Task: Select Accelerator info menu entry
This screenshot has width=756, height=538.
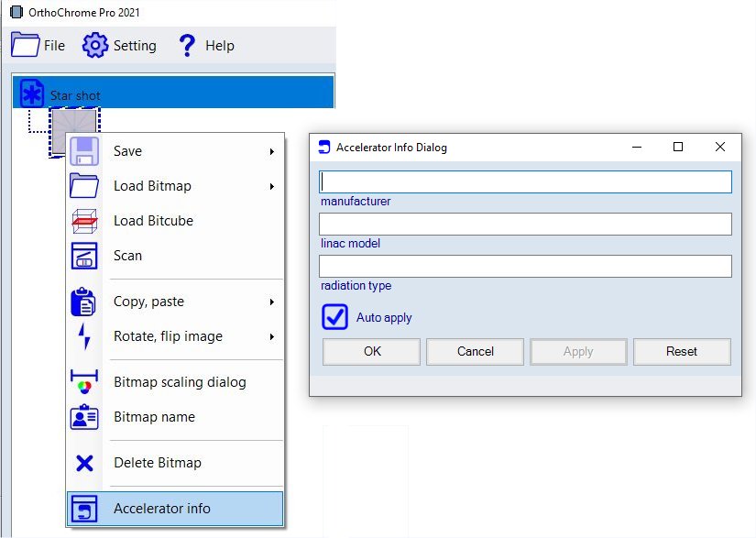Action: (161, 509)
